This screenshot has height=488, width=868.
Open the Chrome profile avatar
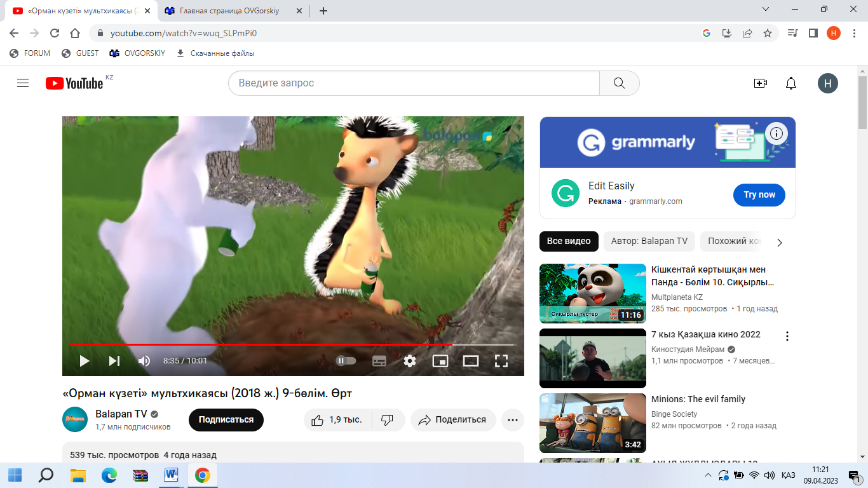click(834, 33)
